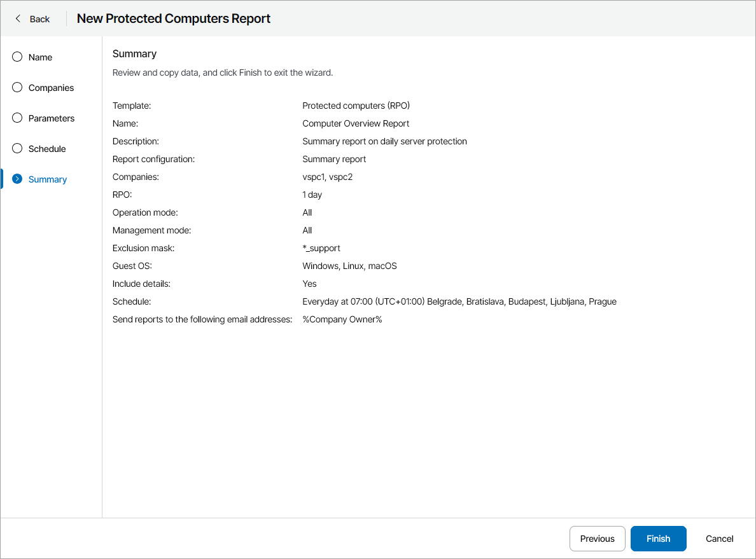The width and height of the screenshot is (756, 559).
Task: Click the blue Summary step chevron icon
Action: [17, 179]
